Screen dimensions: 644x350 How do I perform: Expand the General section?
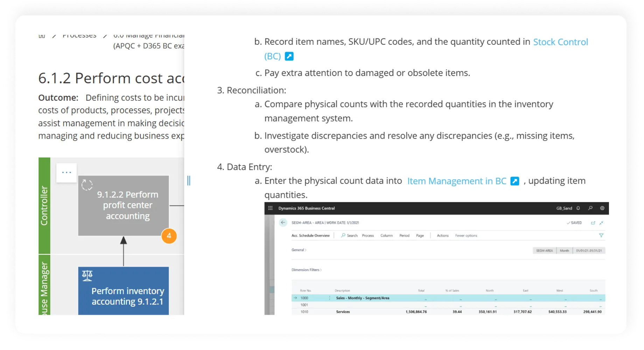click(299, 250)
